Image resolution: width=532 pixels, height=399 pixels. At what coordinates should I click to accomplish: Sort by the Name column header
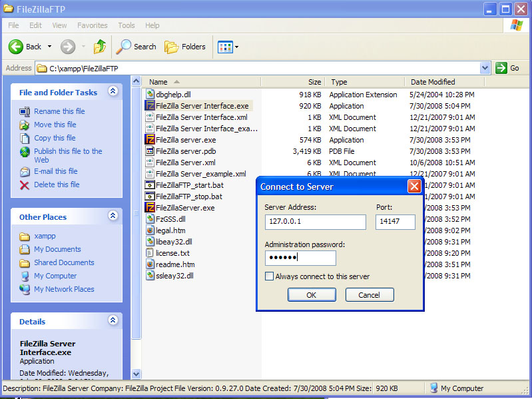202,82
